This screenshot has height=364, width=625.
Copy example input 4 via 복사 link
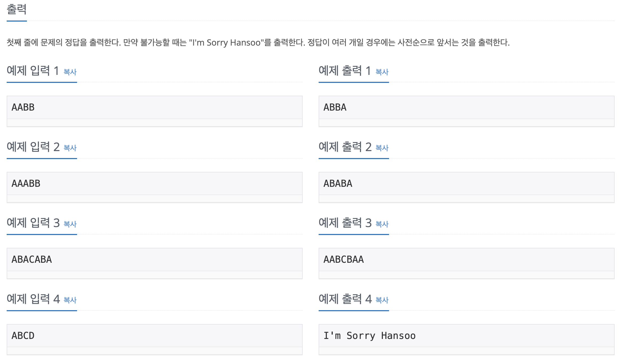pyautogui.click(x=70, y=300)
